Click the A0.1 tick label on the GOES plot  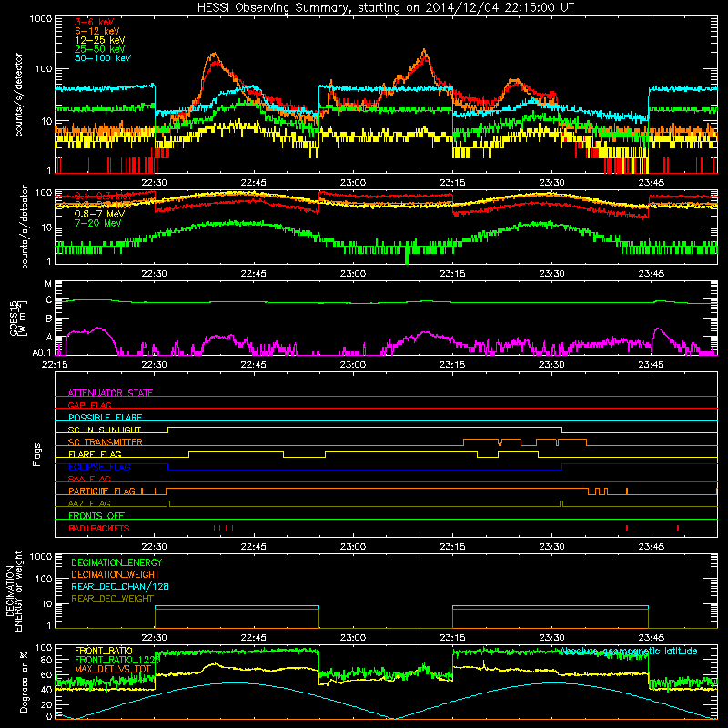[x=42, y=353]
